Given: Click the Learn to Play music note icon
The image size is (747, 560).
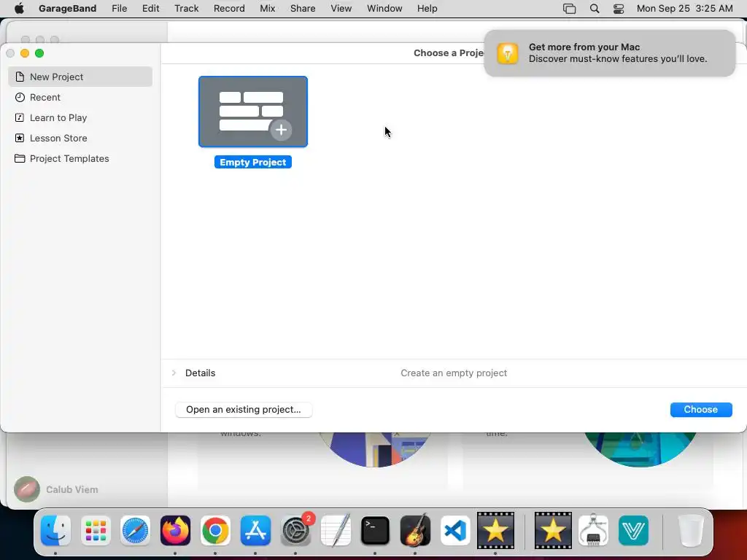Looking at the screenshot, I should pyautogui.click(x=20, y=117).
